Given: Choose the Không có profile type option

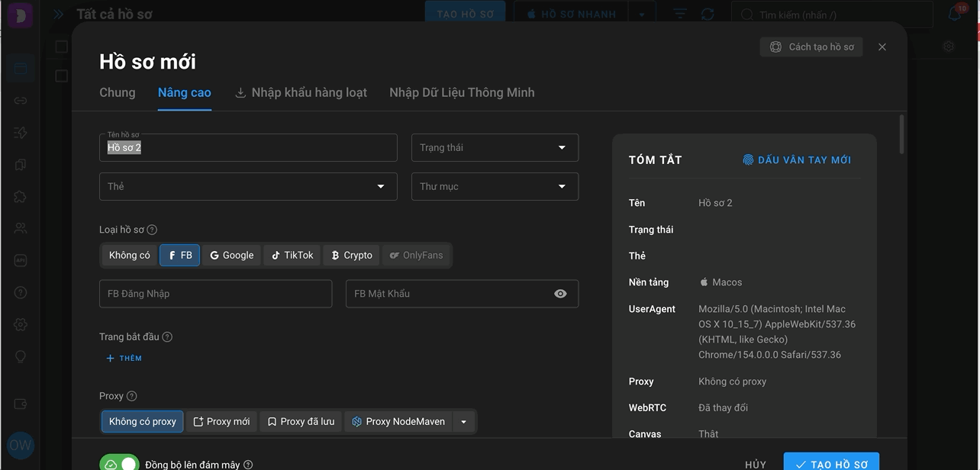Looking at the screenshot, I should pos(130,256).
